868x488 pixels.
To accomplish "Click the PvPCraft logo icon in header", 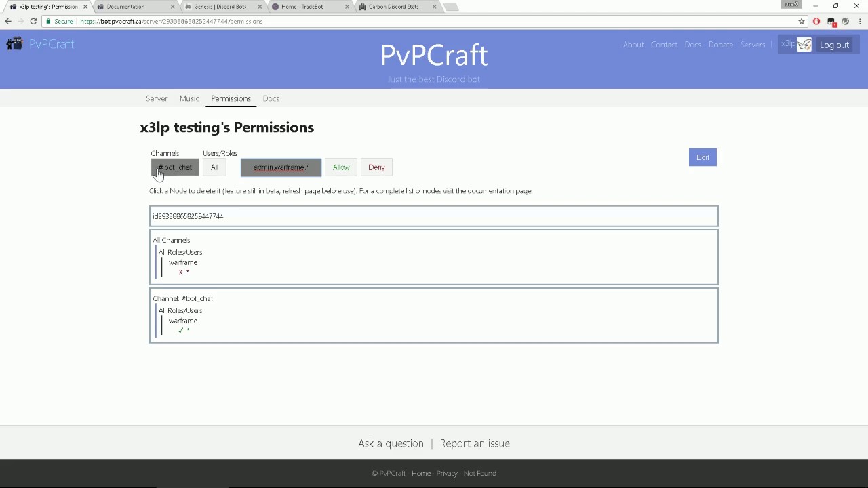I will 14,44.
